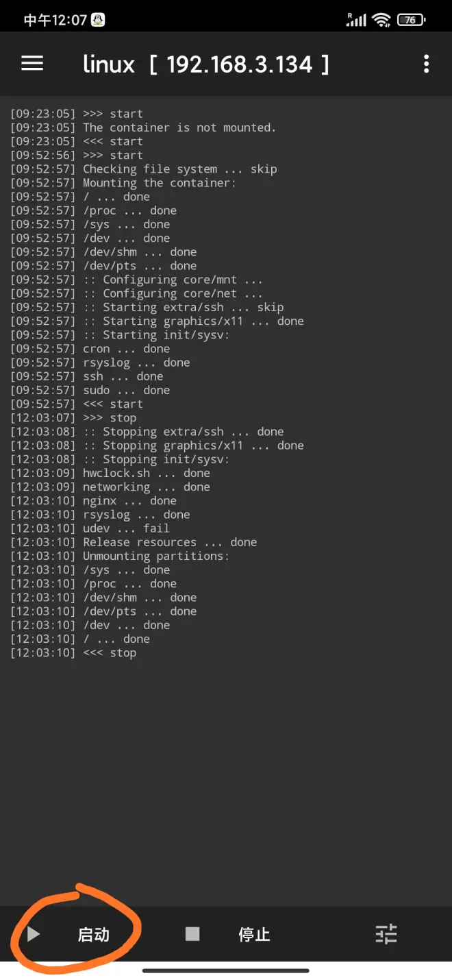Select the "udev ... fail" log line
The image size is (452, 980).
point(90,528)
